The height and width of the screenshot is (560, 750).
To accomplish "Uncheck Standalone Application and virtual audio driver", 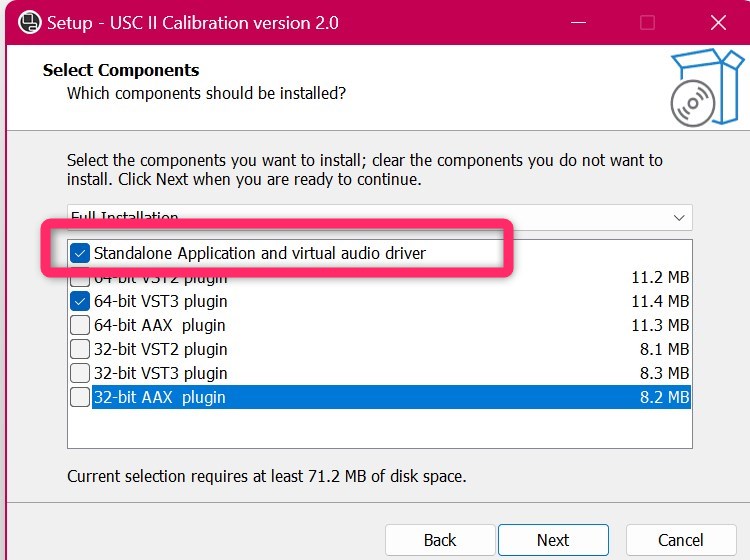I will [x=81, y=254].
